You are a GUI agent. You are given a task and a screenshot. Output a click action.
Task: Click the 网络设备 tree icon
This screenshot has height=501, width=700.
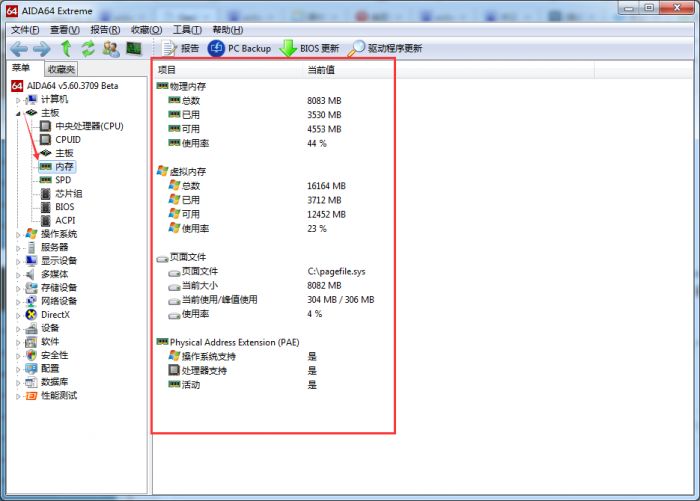point(31,301)
